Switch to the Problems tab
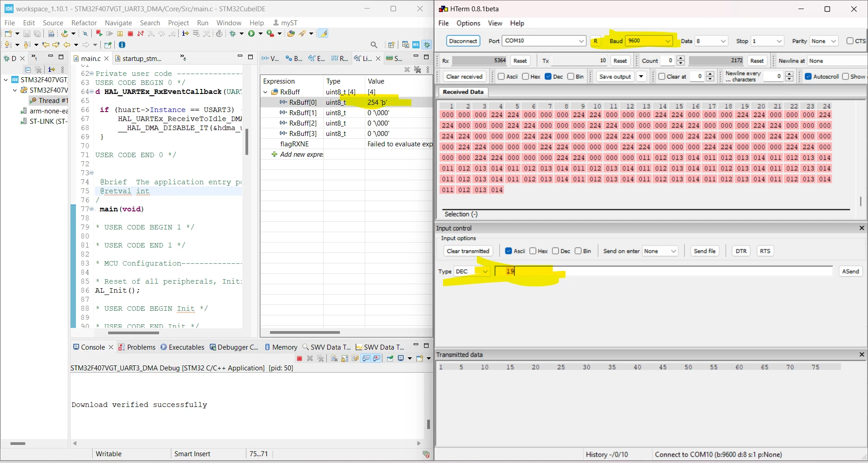The image size is (868, 463). click(137, 347)
